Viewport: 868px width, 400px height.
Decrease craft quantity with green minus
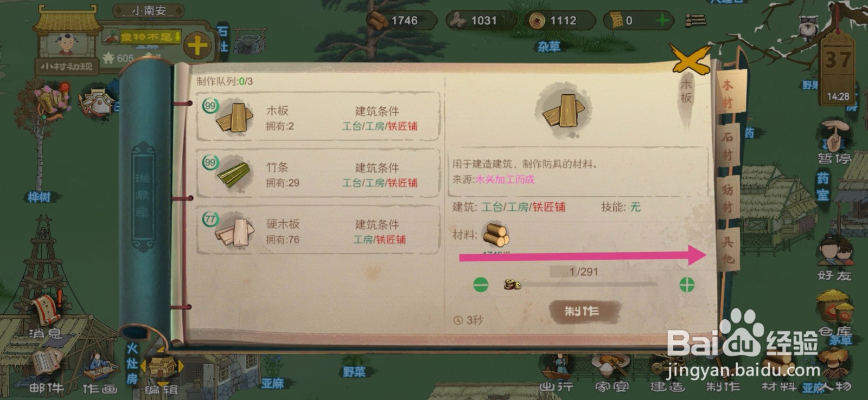pyautogui.click(x=481, y=284)
